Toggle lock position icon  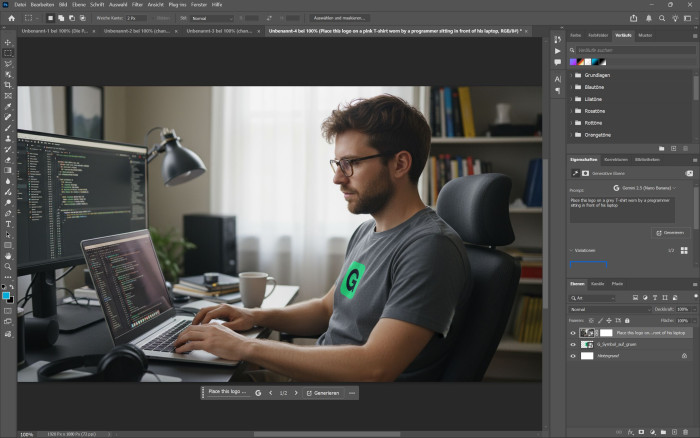[609, 321]
